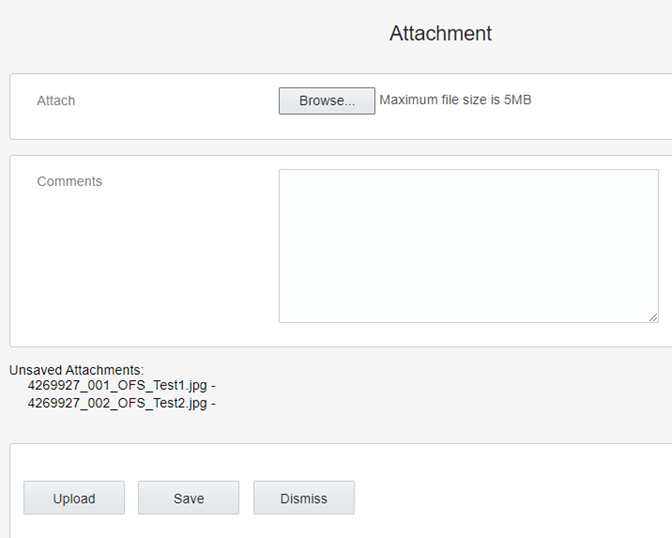Image resolution: width=672 pixels, height=538 pixels.
Task: Click the dash after Test2.jpg filename
Action: coord(213,404)
